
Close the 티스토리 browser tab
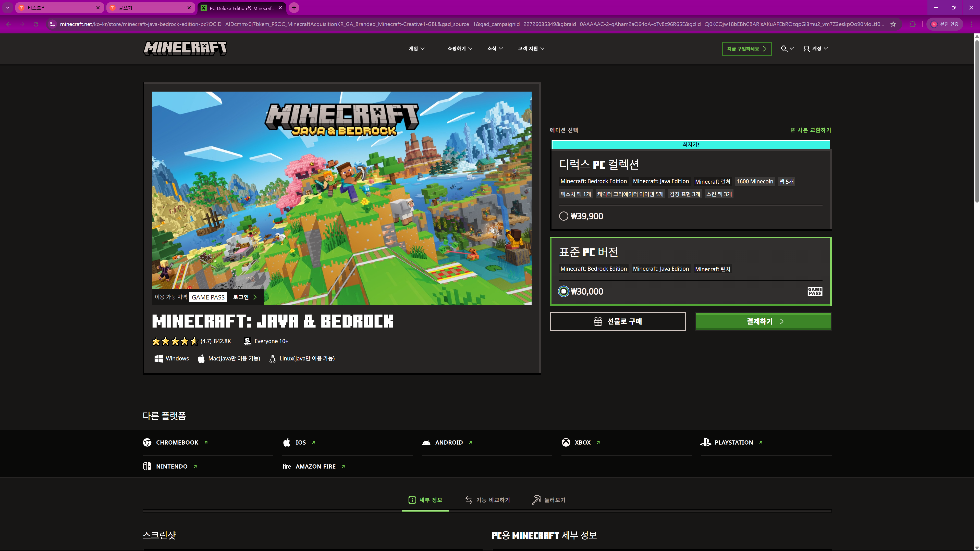click(98, 8)
